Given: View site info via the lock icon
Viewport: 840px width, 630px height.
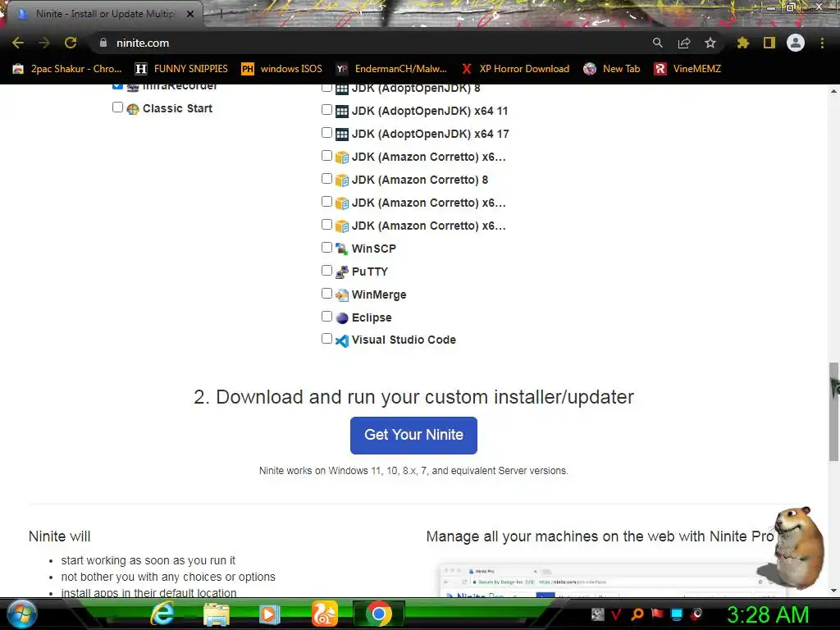Looking at the screenshot, I should coord(103,43).
